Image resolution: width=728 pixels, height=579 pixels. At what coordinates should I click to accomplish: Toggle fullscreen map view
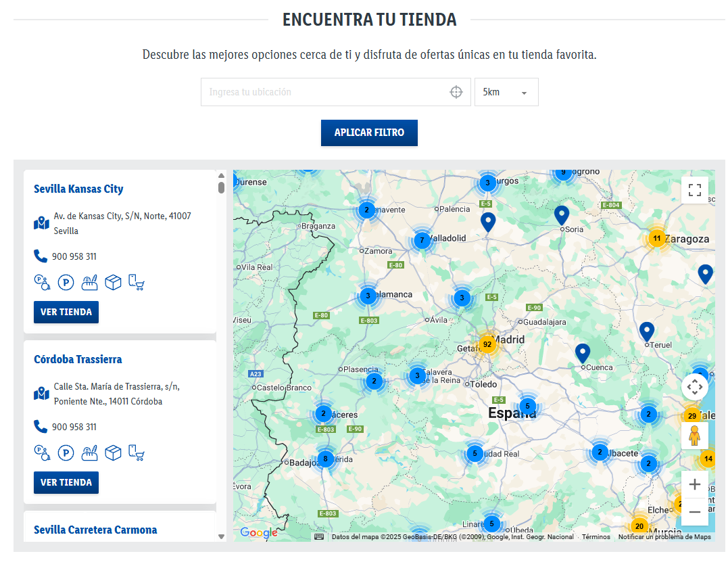pyautogui.click(x=694, y=190)
